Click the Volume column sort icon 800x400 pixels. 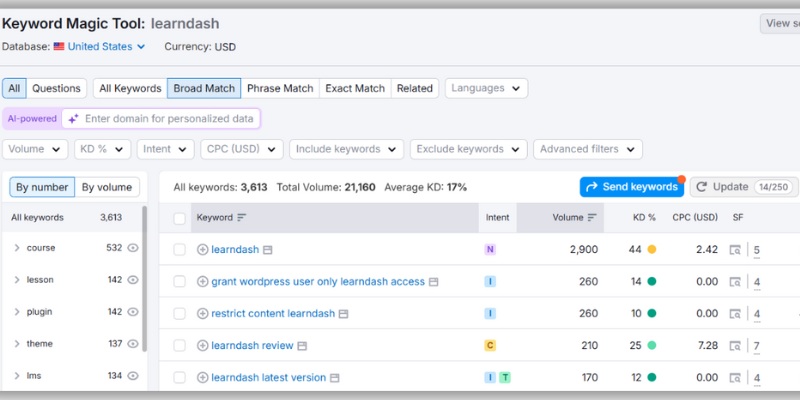[x=593, y=217]
